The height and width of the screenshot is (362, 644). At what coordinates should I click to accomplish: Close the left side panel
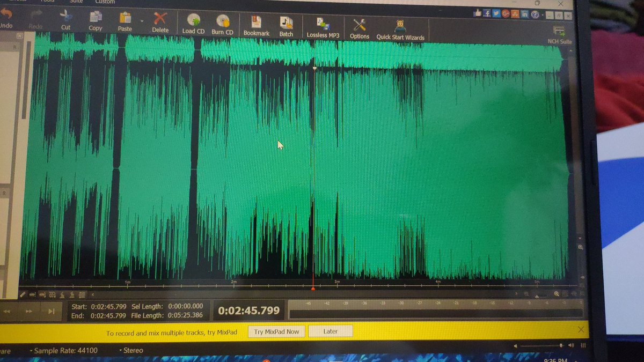(19, 36)
